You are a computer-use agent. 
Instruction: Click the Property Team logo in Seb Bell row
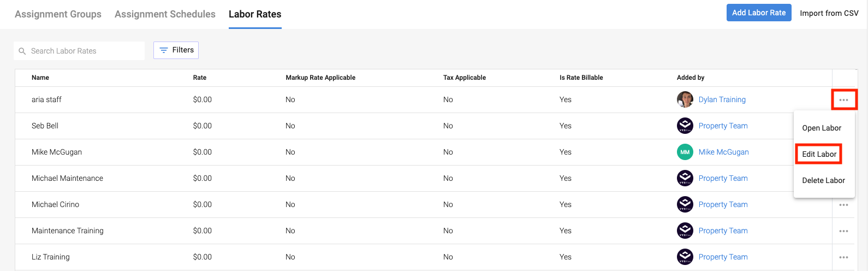click(685, 126)
